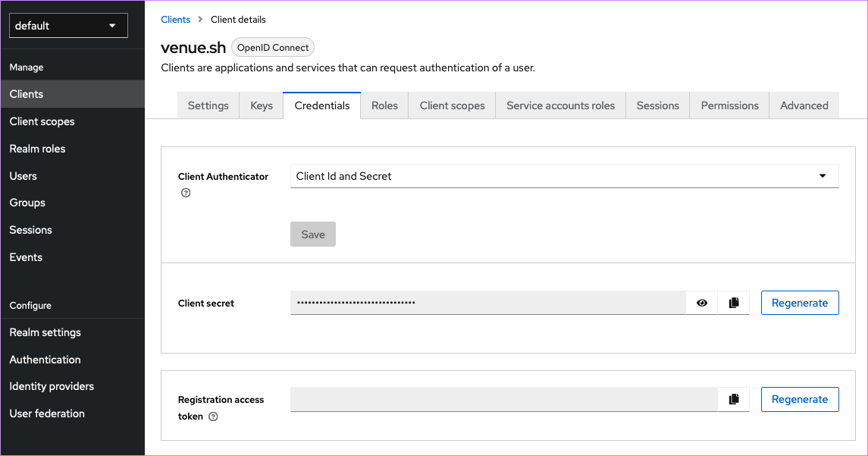Viewport: 868px width, 456px height.
Task: Open the Roles tab
Action: [385, 105]
